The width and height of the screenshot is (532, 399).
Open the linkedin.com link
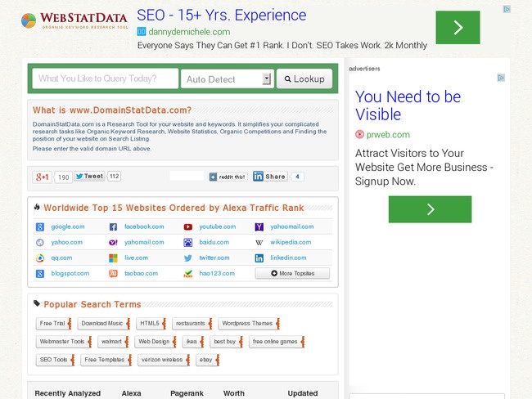click(288, 258)
